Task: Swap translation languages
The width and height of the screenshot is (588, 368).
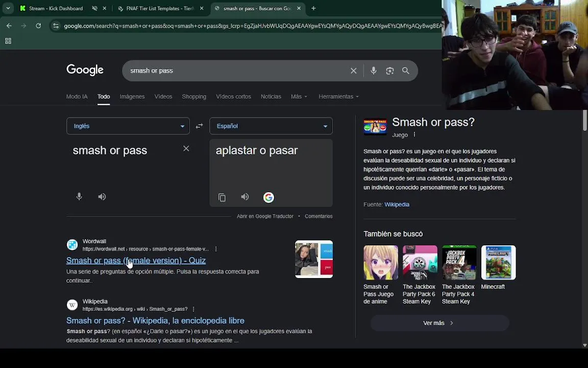Action: [x=199, y=126]
